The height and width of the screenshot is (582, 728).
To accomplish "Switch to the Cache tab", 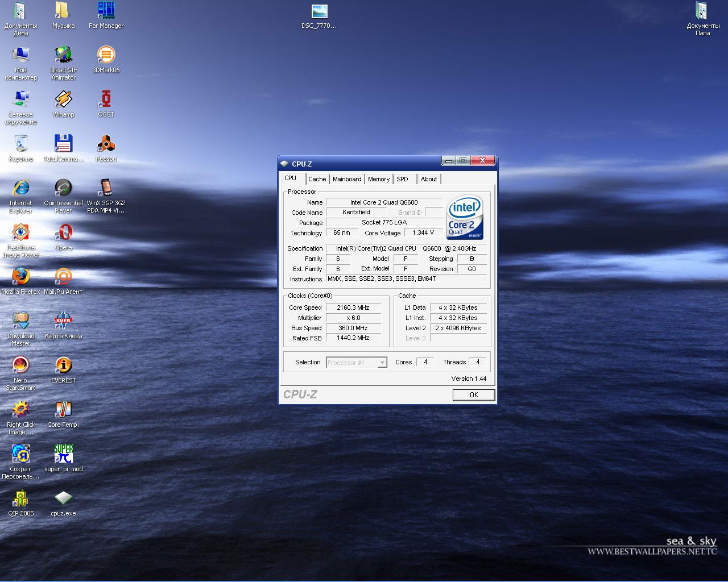I will tap(317, 179).
